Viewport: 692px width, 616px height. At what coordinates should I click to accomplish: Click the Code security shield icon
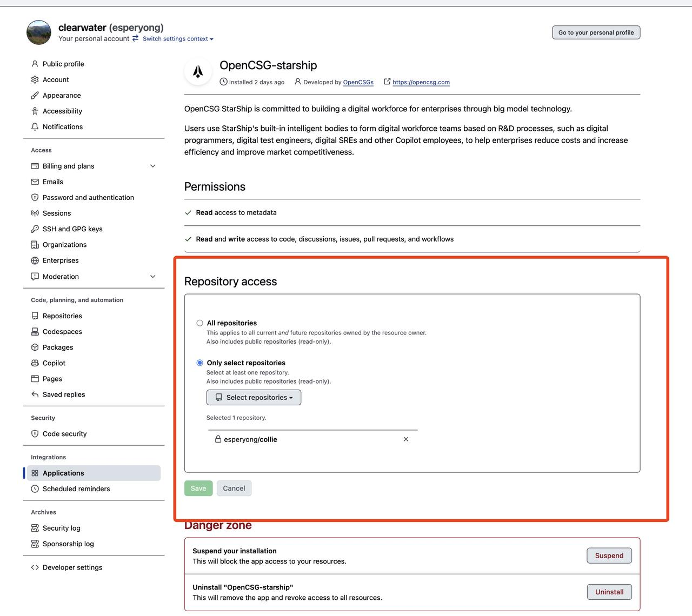pyautogui.click(x=35, y=433)
